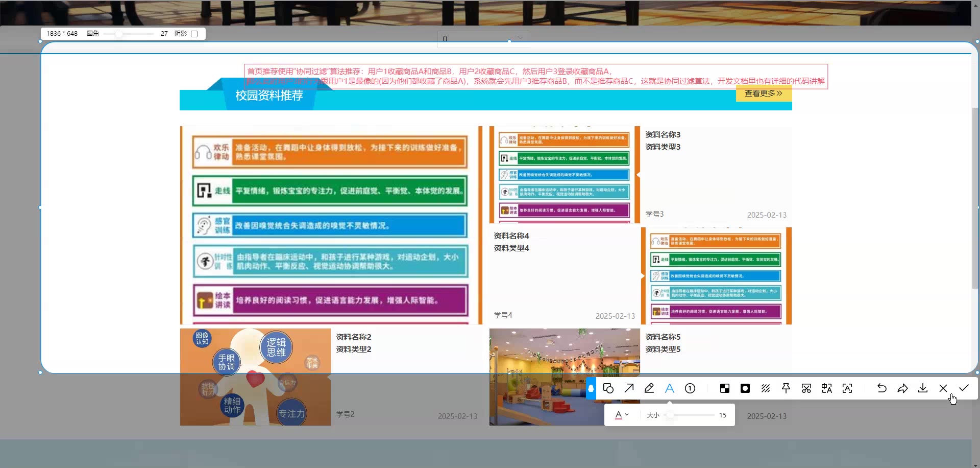Viewport: 980px width, 468px height.
Task: Select the mosaic pixelate tool
Action: pyautogui.click(x=725, y=388)
